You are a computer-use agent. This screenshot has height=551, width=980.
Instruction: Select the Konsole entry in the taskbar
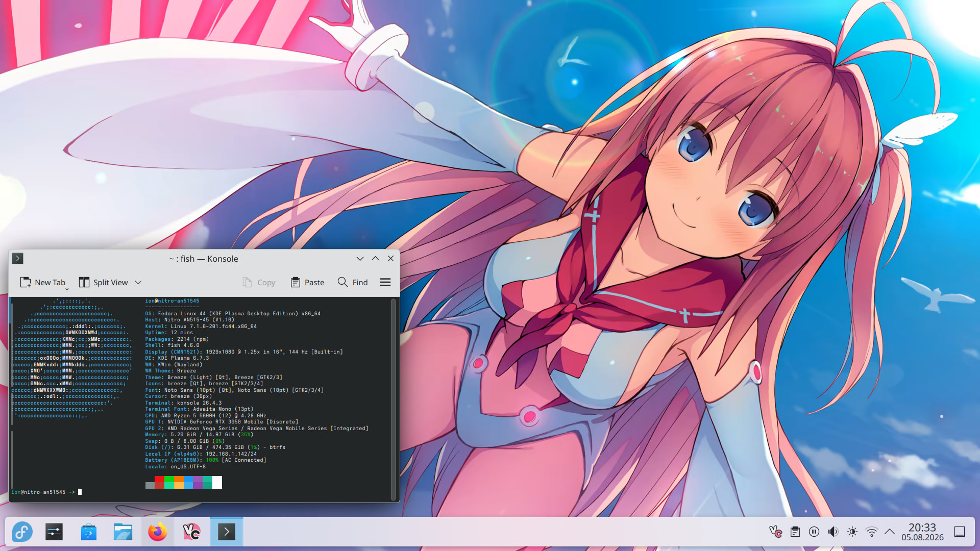(226, 532)
